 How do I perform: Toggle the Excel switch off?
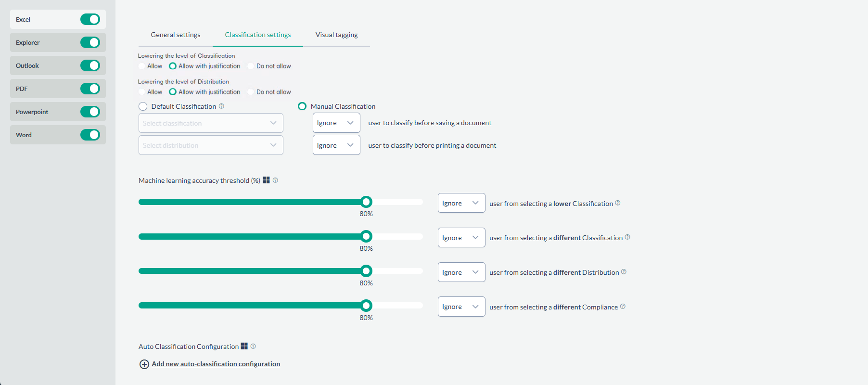(x=90, y=19)
